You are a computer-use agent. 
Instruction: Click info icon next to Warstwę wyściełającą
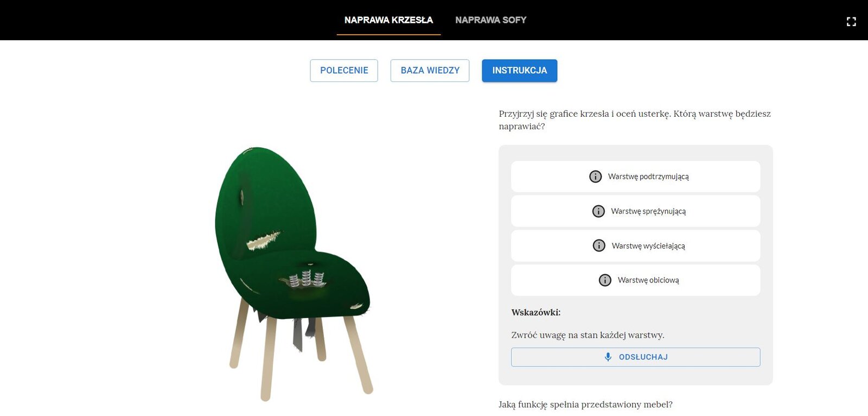click(599, 245)
